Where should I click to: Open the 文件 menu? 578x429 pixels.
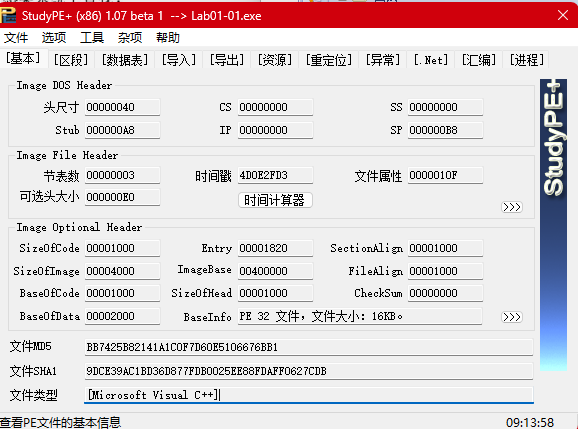(x=16, y=38)
